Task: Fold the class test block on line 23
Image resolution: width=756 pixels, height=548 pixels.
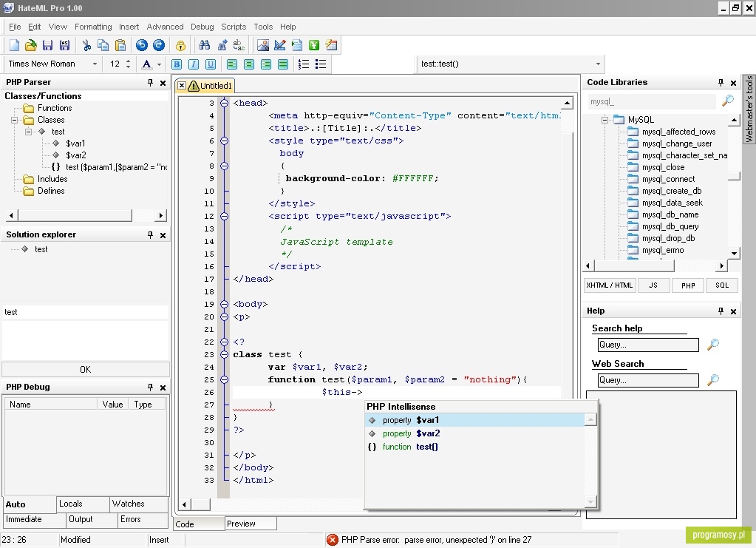Action: [224, 354]
